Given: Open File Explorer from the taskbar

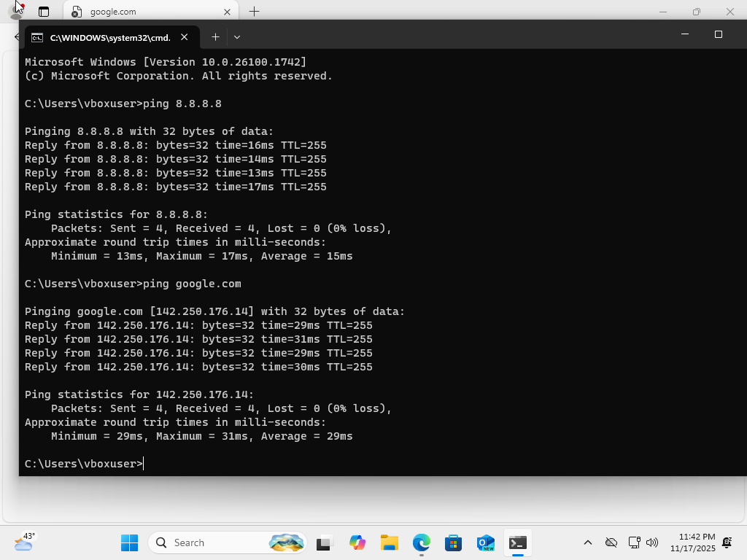Looking at the screenshot, I should [x=389, y=542].
